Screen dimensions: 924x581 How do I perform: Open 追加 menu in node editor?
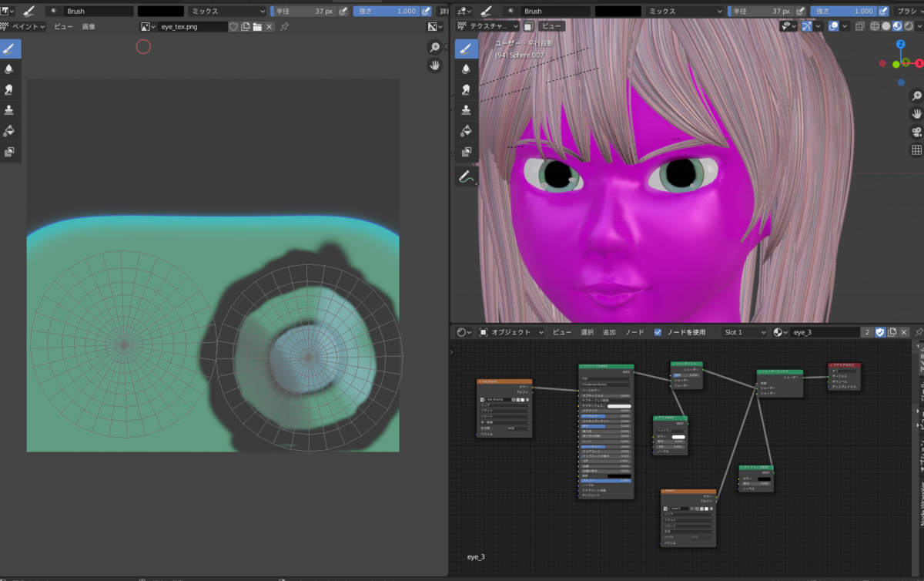(609, 332)
